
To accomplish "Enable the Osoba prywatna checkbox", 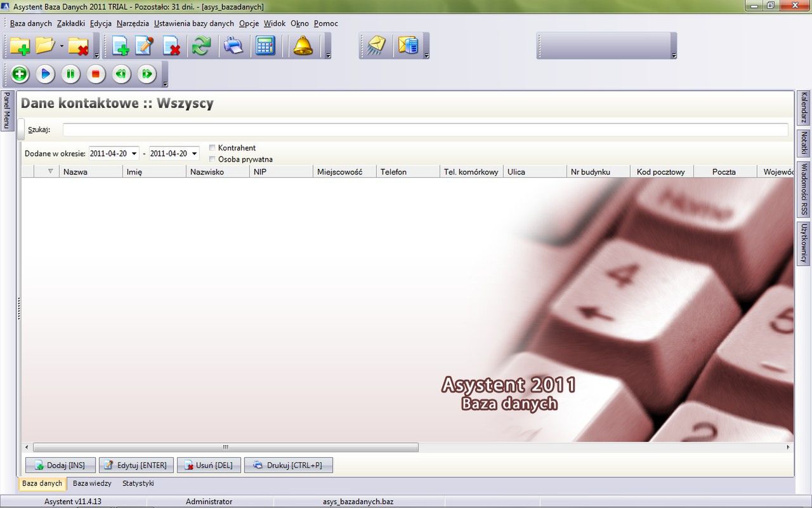I will 213,159.
